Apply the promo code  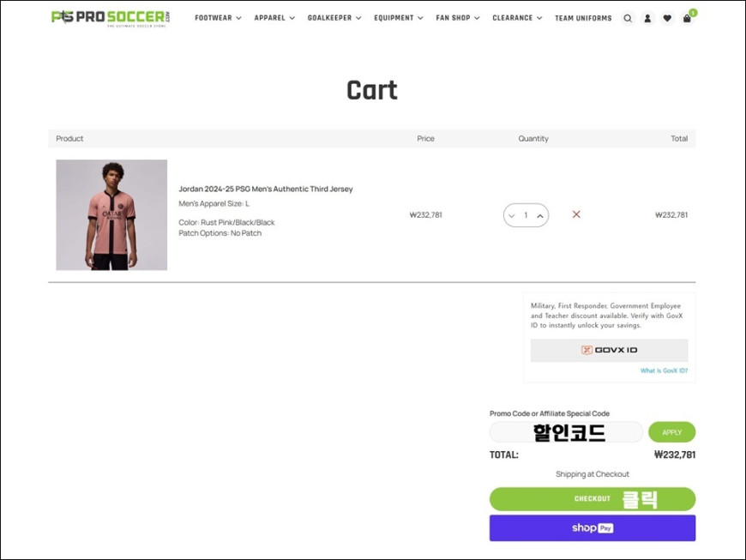tap(671, 432)
